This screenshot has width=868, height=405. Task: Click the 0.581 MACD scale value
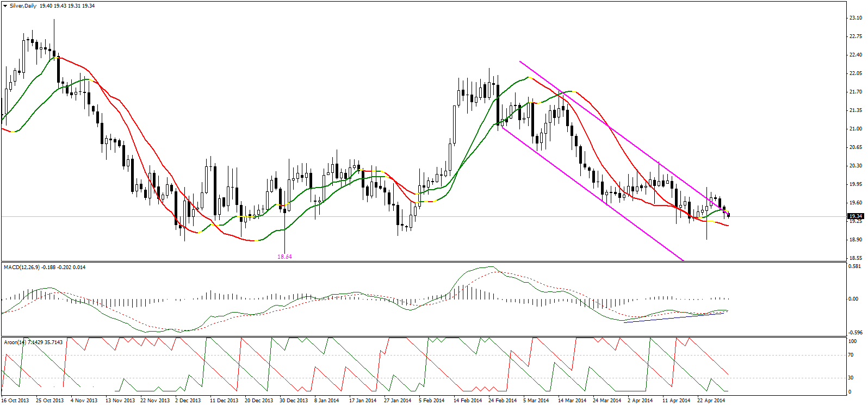[x=855, y=266]
